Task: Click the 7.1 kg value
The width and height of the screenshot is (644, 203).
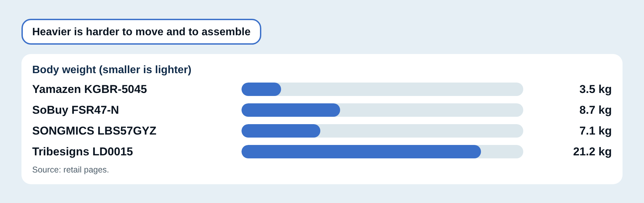Action: (595, 131)
